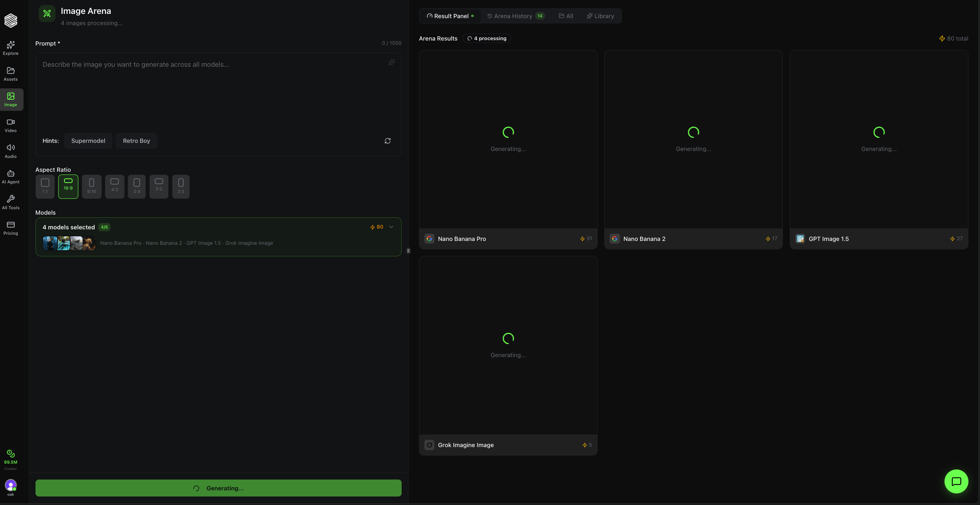Select the 9:16 aspect ratio
This screenshot has width=980, height=505.
click(91, 186)
